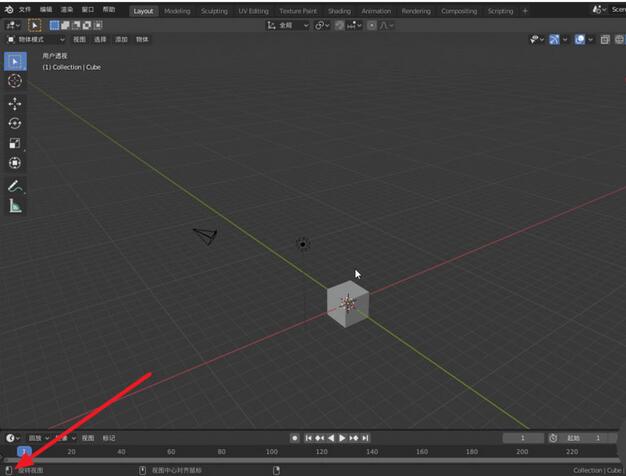Open the proportional falloff dropdown
This screenshot has height=476, width=626.
[386, 26]
